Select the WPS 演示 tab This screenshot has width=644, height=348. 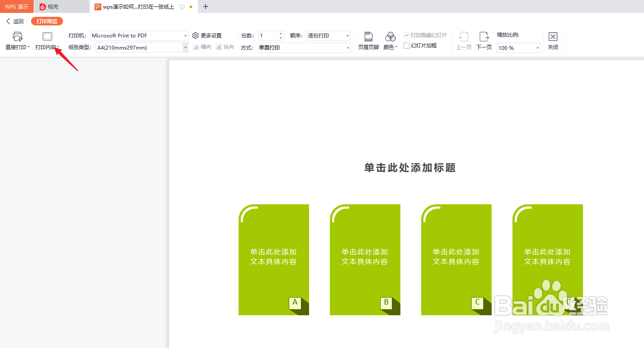pos(16,6)
